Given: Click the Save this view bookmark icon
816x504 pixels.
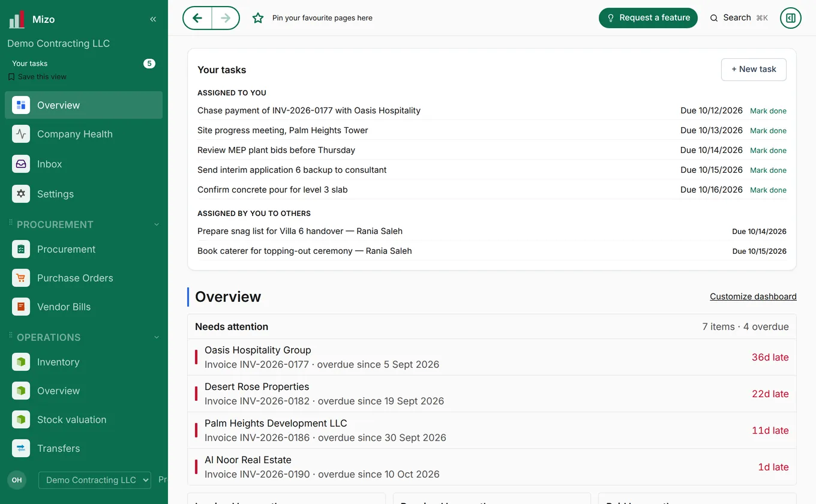Looking at the screenshot, I should (x=11, y=77).
